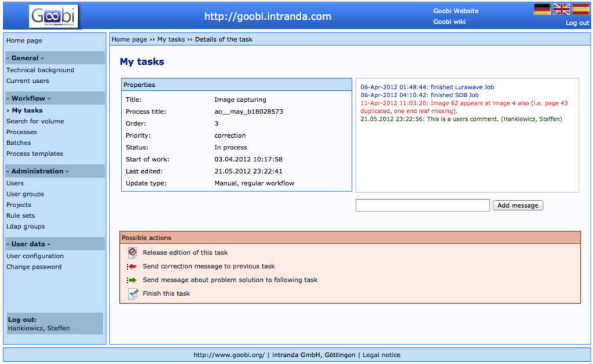
Task: Focus the message text input field
Action: coord(422,205)
